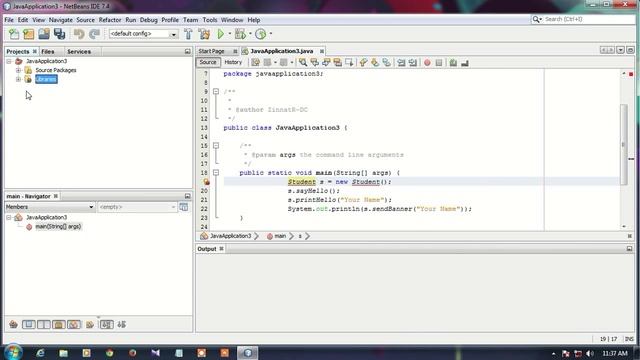Close the JavaApplication3.java tab
640x360 pixels.
(x=322, y=51)
